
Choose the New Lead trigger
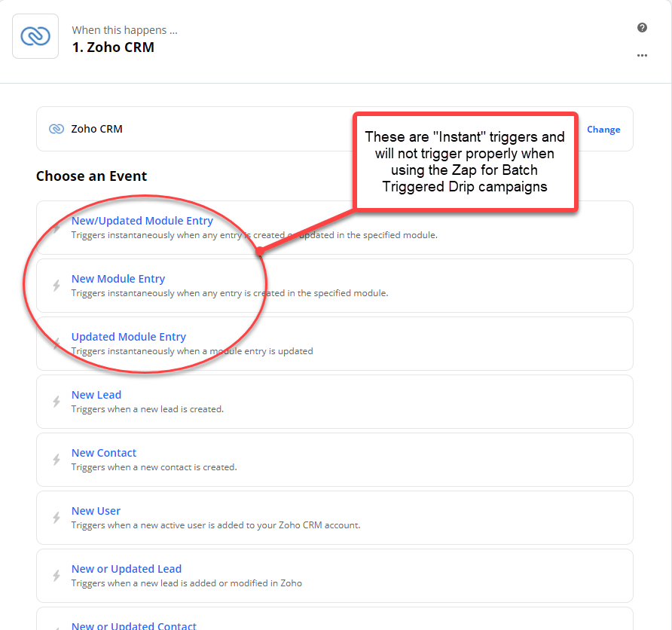tap(334, 402)
